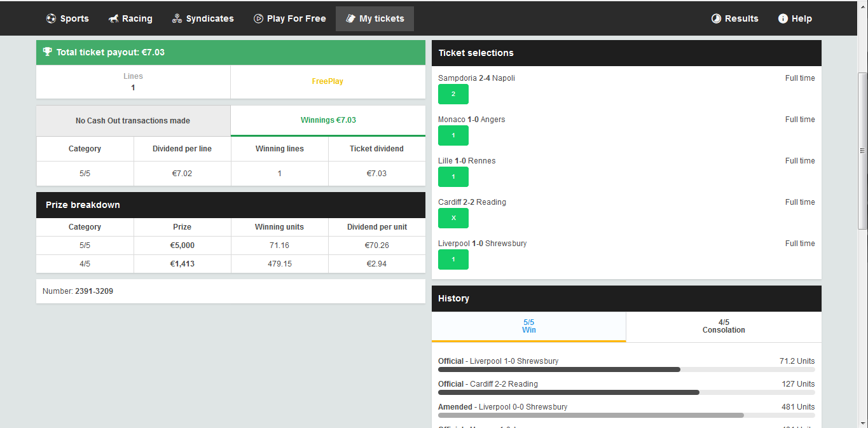
Task: Click the My tickets ticket icon
Action: tap(350, 18)
